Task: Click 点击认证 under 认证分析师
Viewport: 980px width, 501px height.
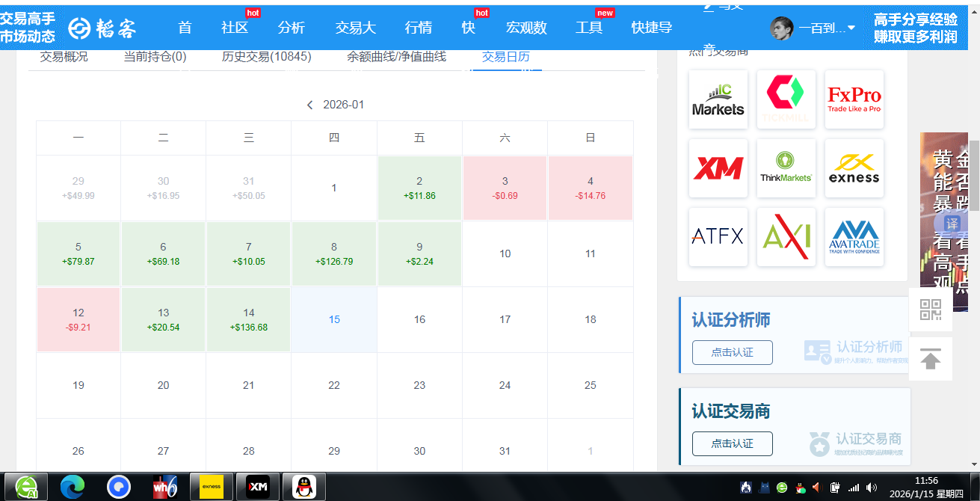Action: (732, 352)
